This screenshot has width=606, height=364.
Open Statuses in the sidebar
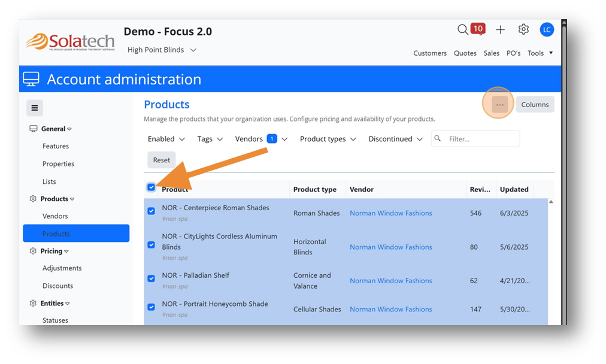click(x=55, y=320)
